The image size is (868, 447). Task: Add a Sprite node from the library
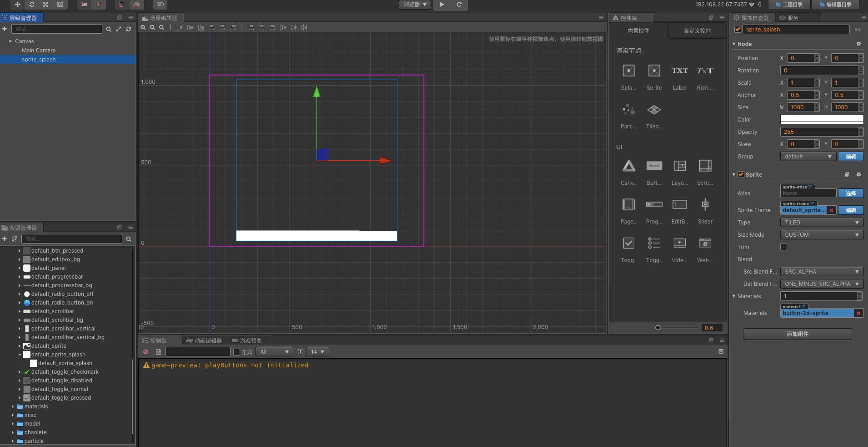pos(654,77)
